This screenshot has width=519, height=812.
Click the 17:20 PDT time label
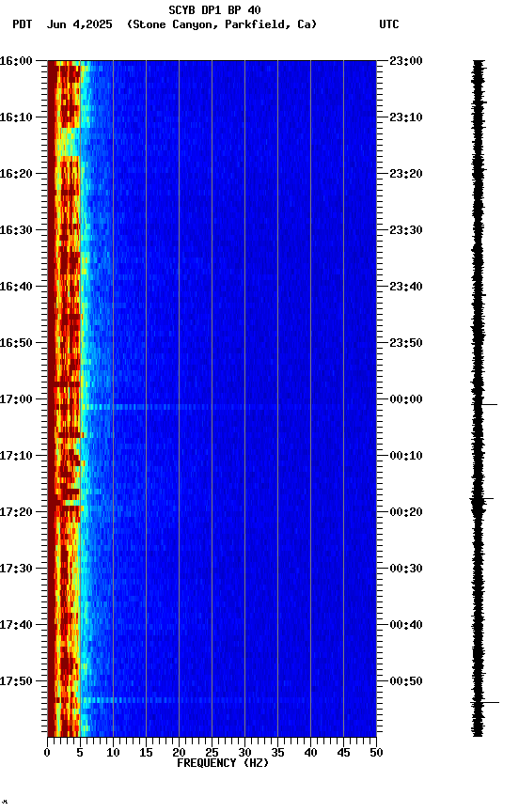pyautogui.click(x=16, y=513)
